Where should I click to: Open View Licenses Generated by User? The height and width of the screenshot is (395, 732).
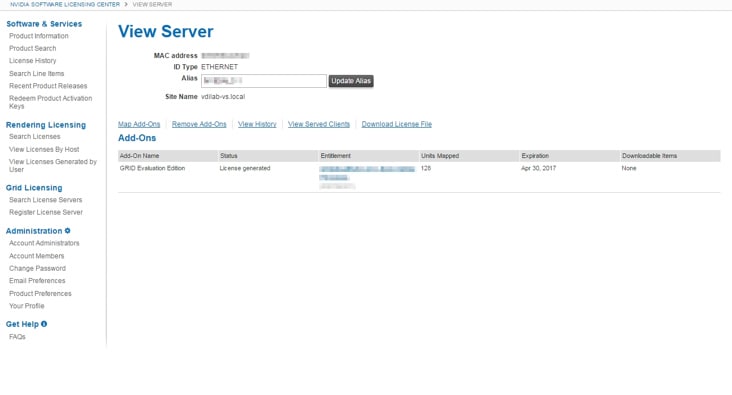click(53, 165)
